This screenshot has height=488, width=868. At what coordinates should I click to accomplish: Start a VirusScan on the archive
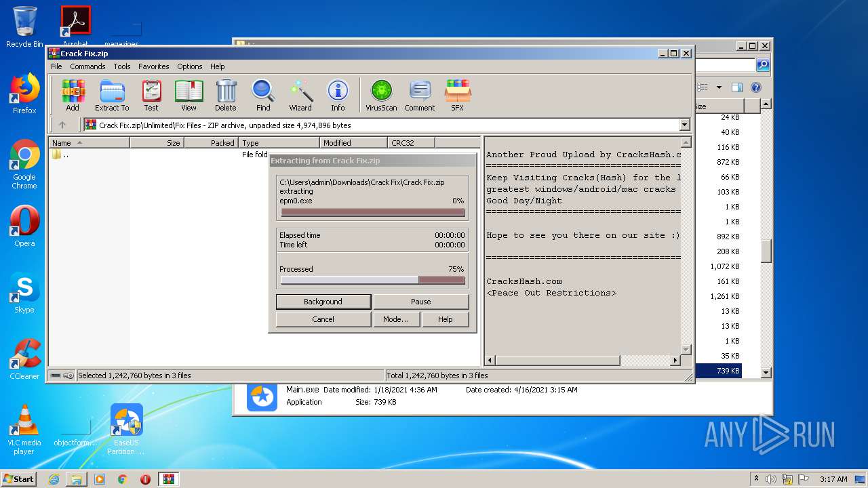tap(381, 95)
